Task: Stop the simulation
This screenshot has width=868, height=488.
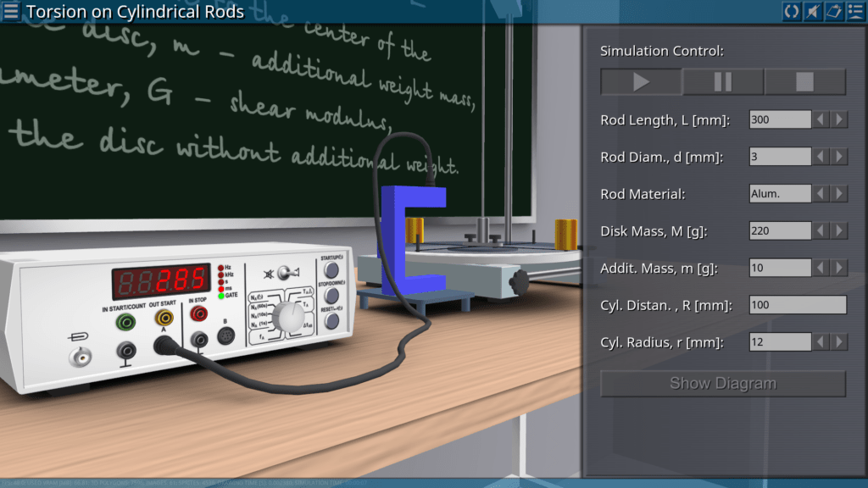Action: [x=804, y=82]
